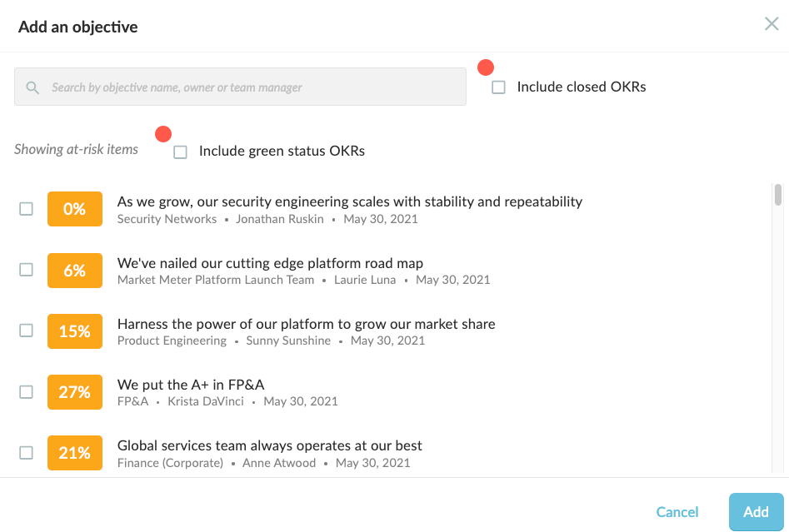Click the 21% progress badge
Image resolution: width=789 pixels, height=532 pixels.
75,453
